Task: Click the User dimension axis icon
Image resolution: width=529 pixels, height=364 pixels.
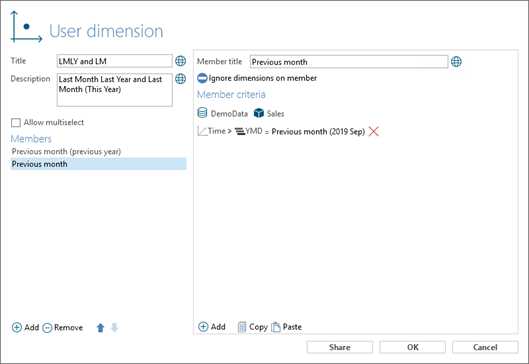Action: pos(26,27)
